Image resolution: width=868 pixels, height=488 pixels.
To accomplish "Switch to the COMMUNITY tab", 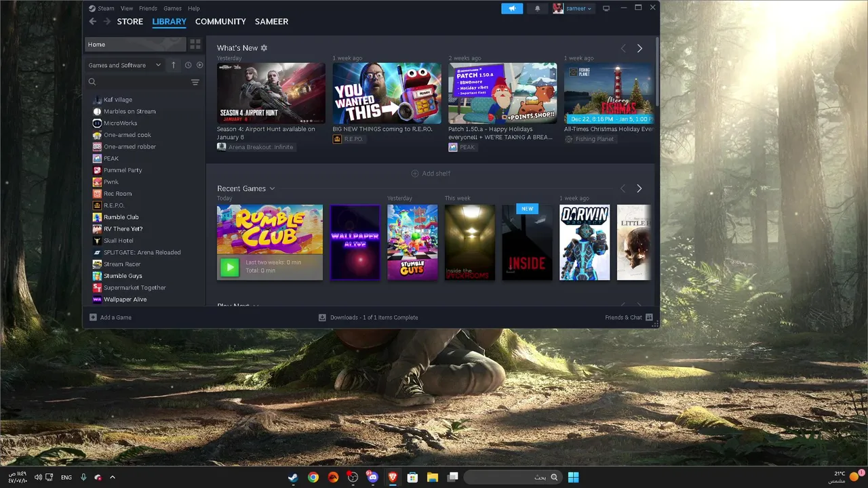I will point(220,22).
